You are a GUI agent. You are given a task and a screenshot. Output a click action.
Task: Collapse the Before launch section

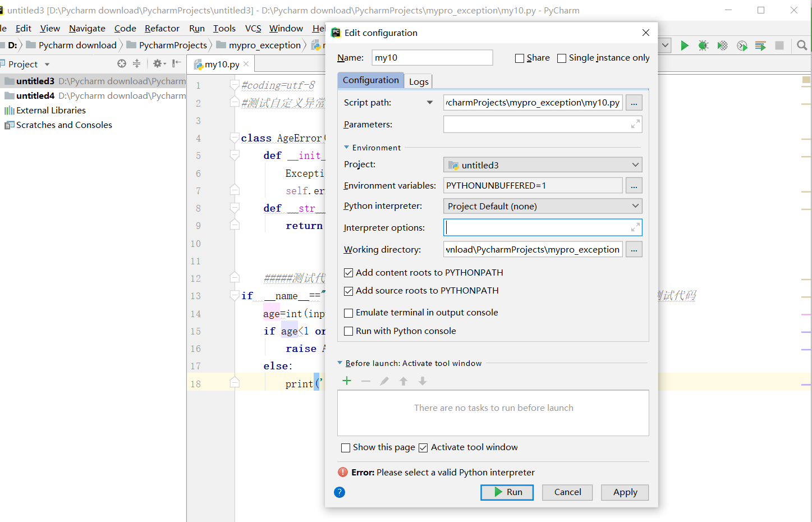[340, 363]
